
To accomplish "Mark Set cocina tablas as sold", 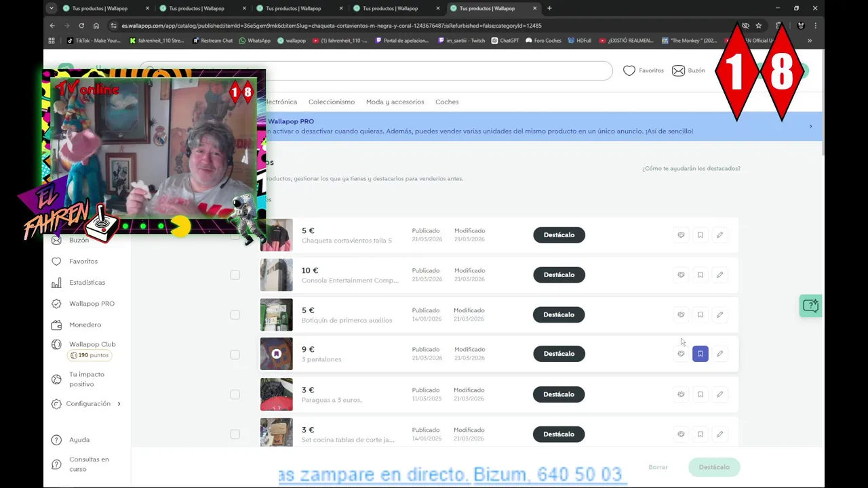I will click(681, 434).
